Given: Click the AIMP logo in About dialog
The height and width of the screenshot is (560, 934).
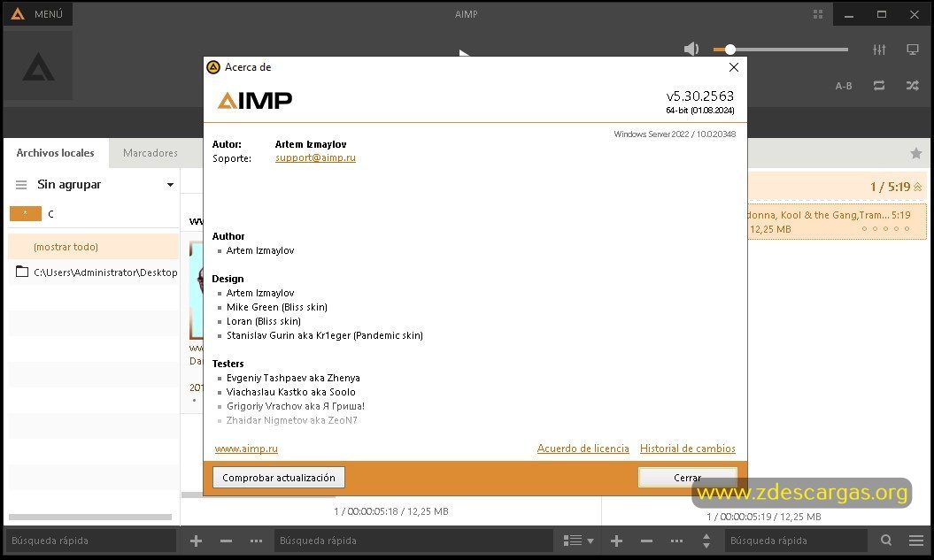Looking at the screenshot, I should [x=255, y=101].
